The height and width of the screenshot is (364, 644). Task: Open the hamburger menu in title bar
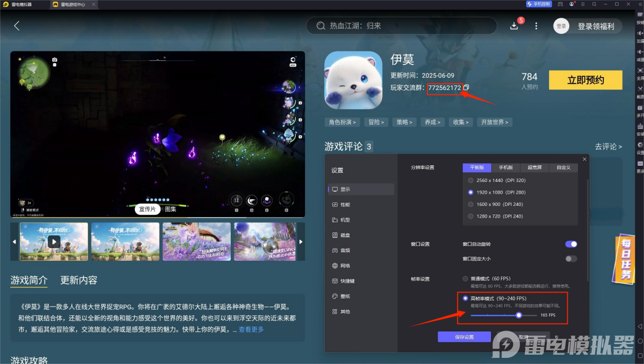[583, 4]
